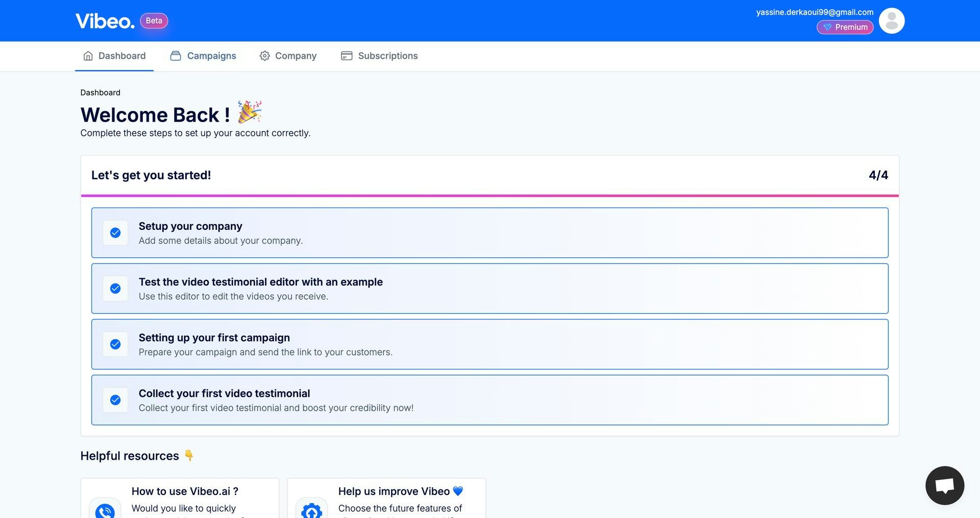The image size is (980, 518).
Task: Switch to the Dashboard tab
Action: pyautogui.click(x=114, y=56)
